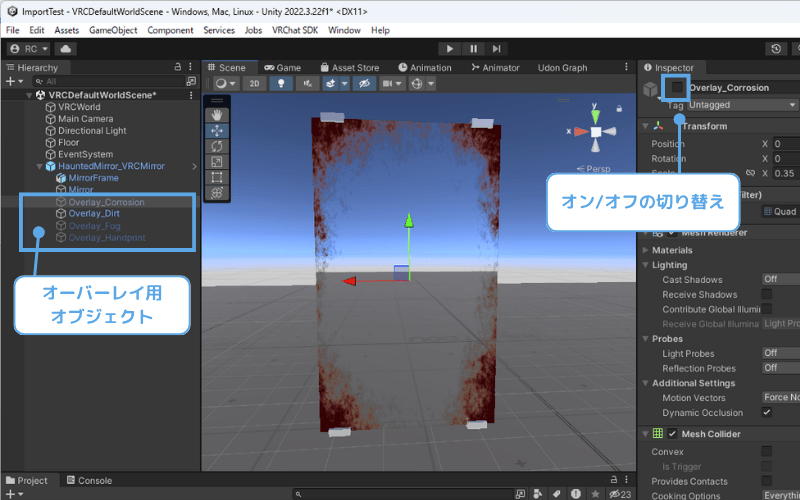
Task: Select the Hand view tool
Action: point(217,115)
